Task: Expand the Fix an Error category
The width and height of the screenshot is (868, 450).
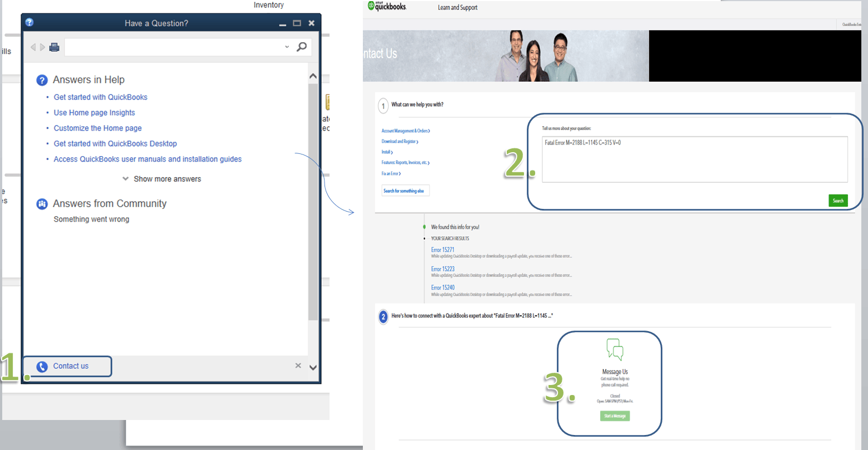Action: [x=391, y=174]
